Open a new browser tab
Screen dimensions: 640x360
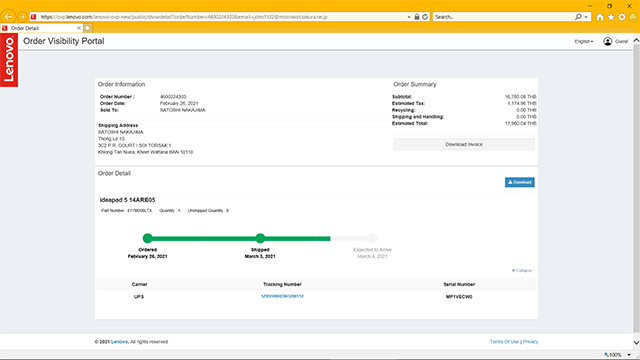[88, 28]
